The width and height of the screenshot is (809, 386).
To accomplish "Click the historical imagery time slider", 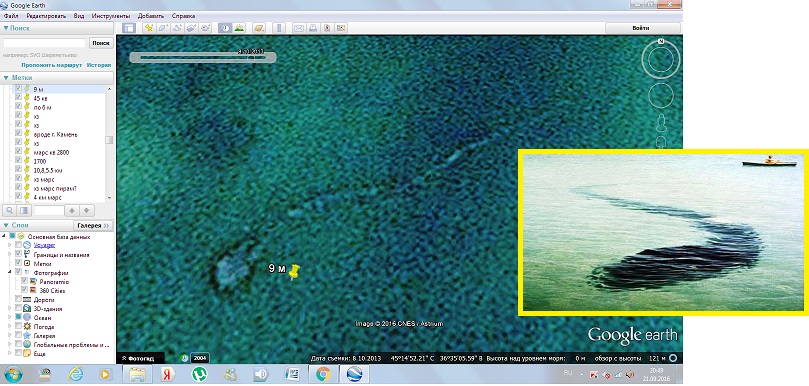I will tap(202, 57).
